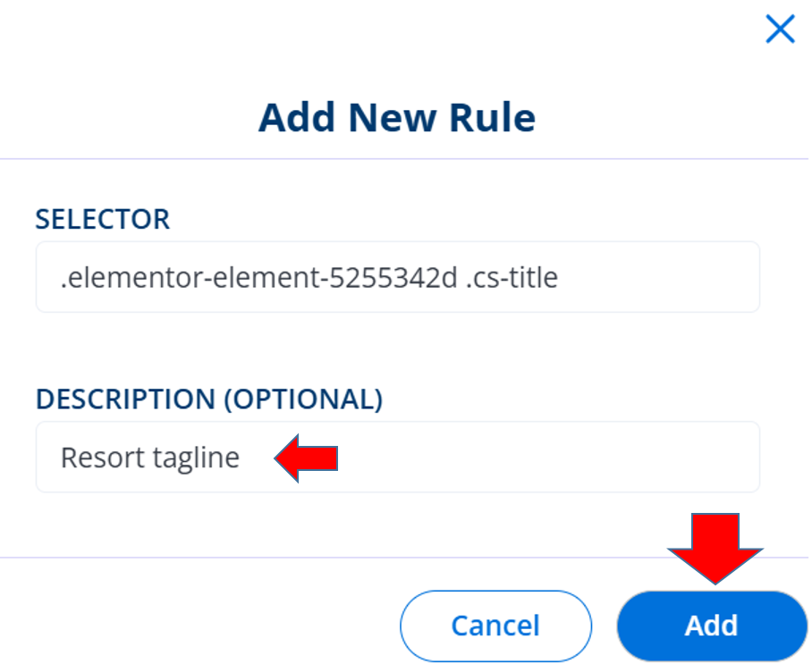Close the Add New Rule dialog
This screenshot has height=672, width=812.
click(x=780, y=29)
